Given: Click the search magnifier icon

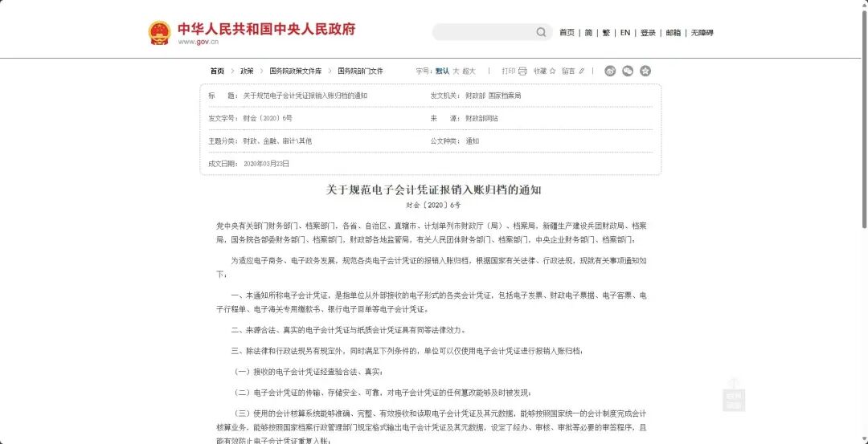Looking at the screenshot, I should click(541, 32).
